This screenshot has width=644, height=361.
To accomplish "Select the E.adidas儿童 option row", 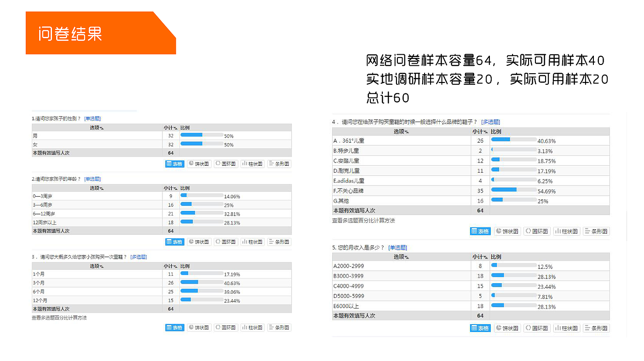I will click(x=471, y=181).
